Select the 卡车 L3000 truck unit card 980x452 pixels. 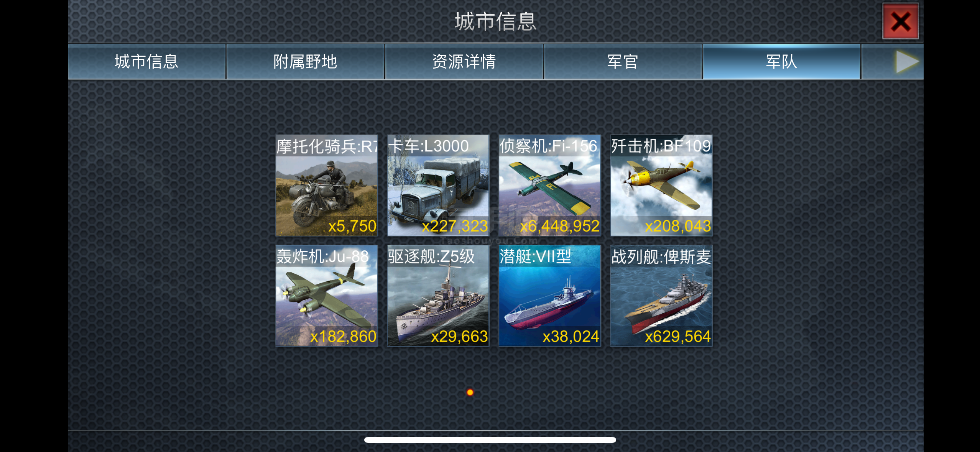coord(438,185)
